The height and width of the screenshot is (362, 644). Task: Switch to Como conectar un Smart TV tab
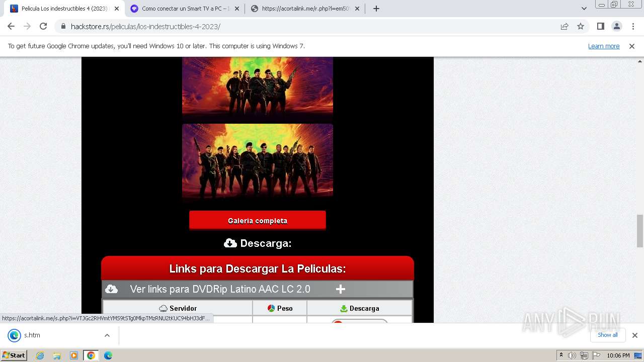click(x=185, y=9)
